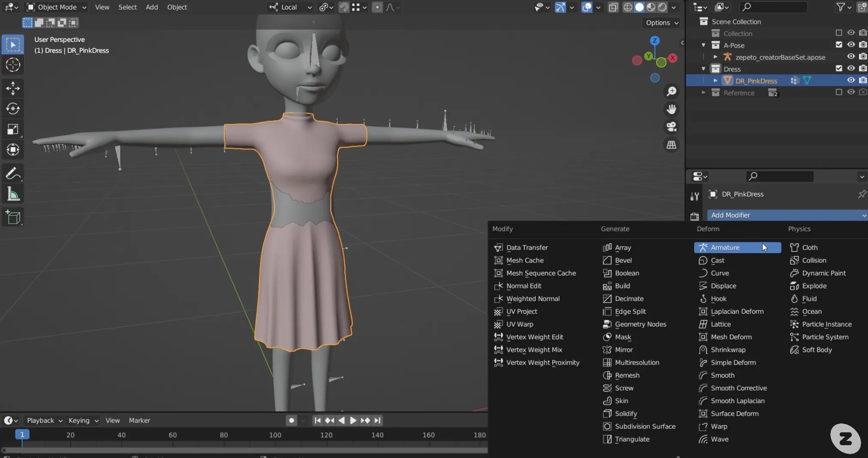Open the Select menu

point(127,7)
